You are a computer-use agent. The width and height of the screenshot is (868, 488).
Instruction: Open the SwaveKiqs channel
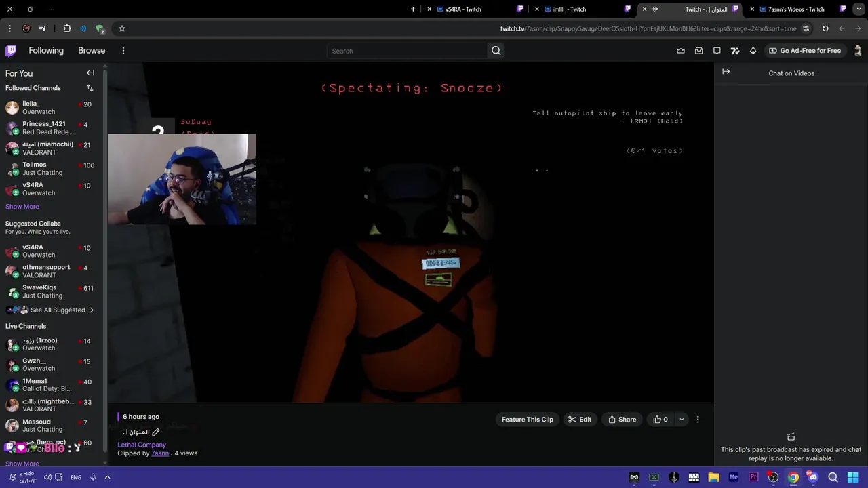52,291
